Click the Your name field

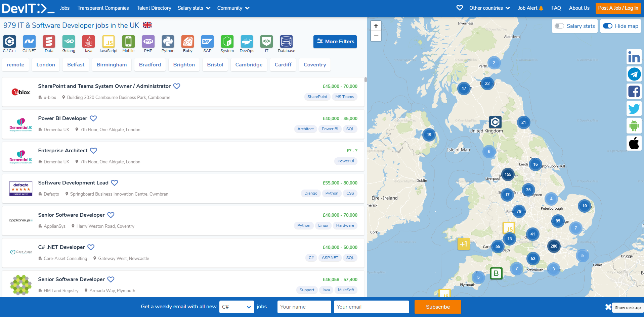304,307
